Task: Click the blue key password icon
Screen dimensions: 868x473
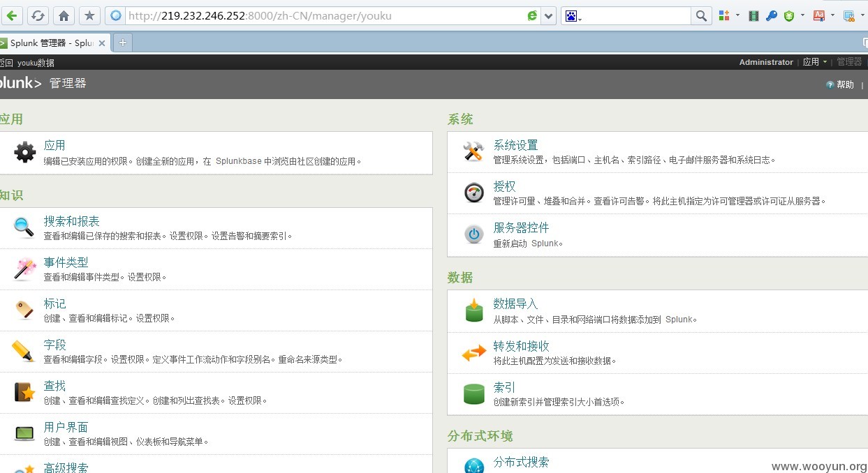Action: click(771, 15)
